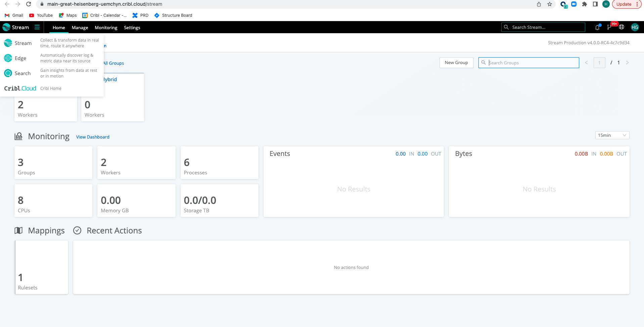Image resolution: width=644 pixels, height=327 pixels.
Task: Switch to Search product in menu
Action: 22,73
